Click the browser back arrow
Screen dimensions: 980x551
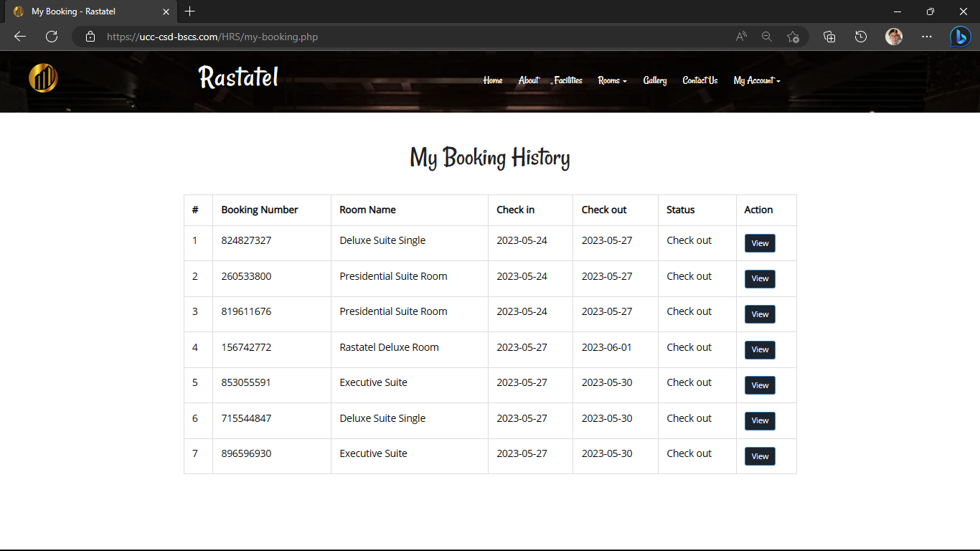(19, 37)
